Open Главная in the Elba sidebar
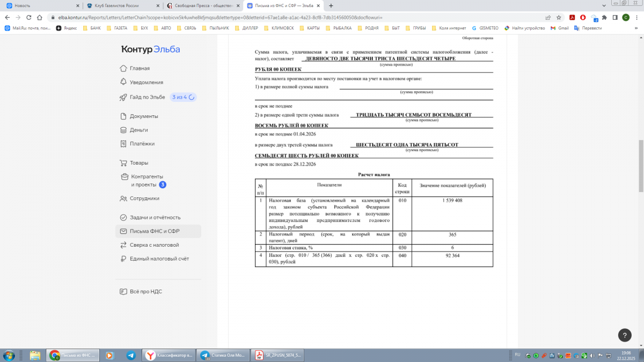644x362 pixels. [140, 68]
